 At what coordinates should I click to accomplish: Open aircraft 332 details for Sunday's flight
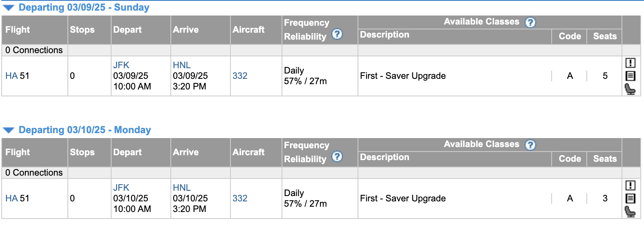[x=240, y=76]
